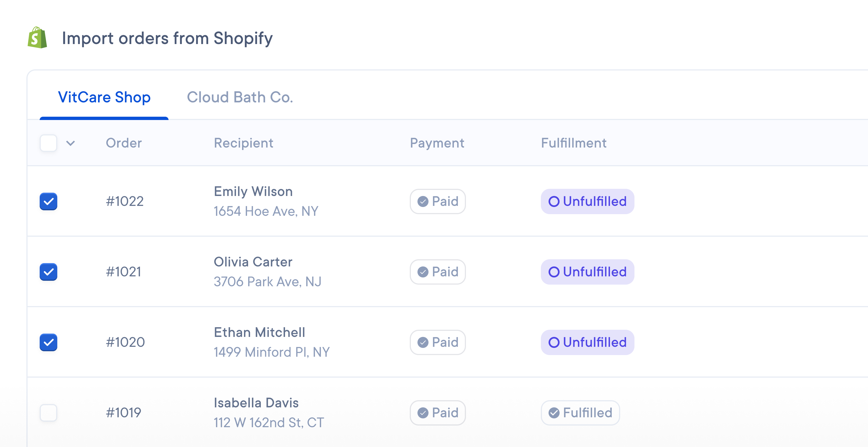
Task: Click the Order column header
Action: pyautogui.click(x=124, y=143)
